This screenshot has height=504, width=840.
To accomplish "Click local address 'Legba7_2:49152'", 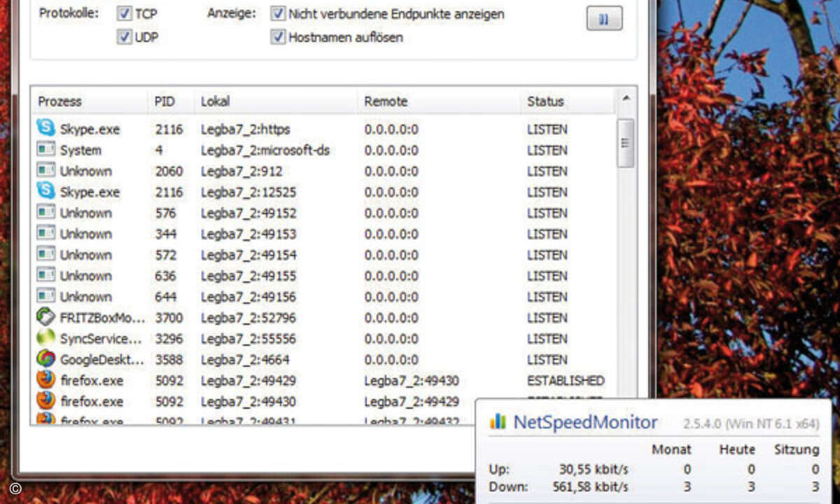I will (x=248, y=213).
